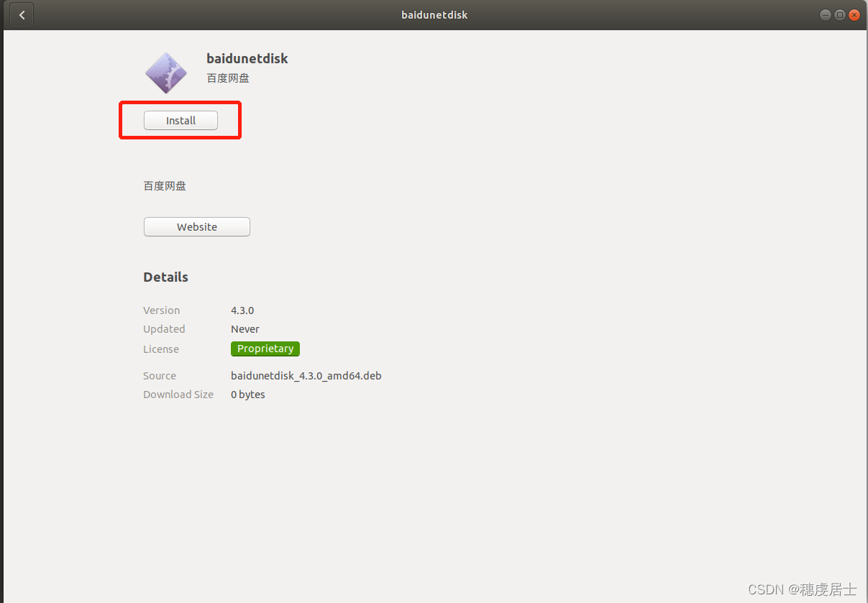Minimize the baidunetdisk window
Image resolution: width=868 pixels, height=603 pixels.
[x=825, y=15]
